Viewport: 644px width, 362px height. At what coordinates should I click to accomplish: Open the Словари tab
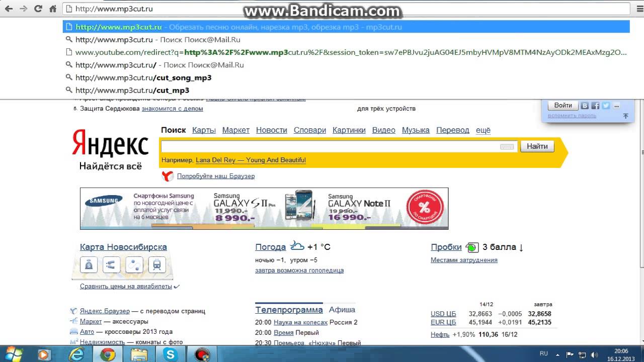[x=310, y=130]
